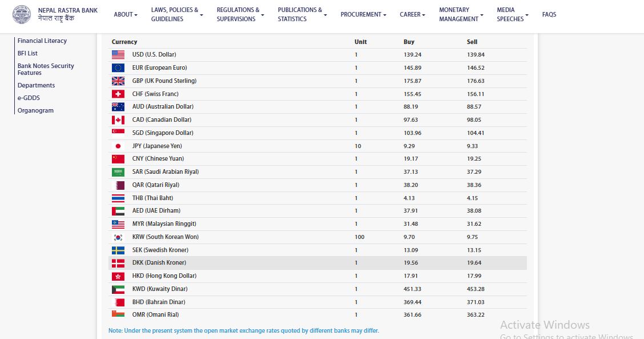Open Financial Literacy in the sidebar
Viewport: 644px width, 339px height.
coord(42,41)
